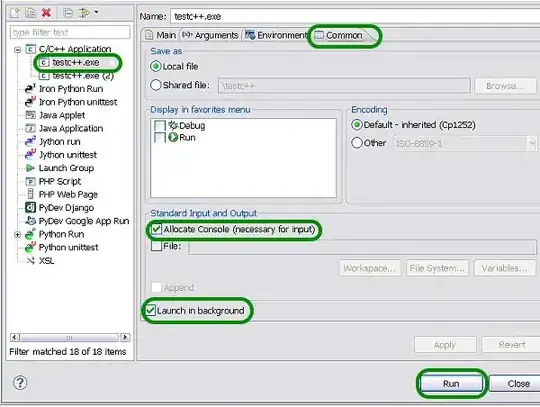
Task: Enable the File output checkbox
Action: 156,246
